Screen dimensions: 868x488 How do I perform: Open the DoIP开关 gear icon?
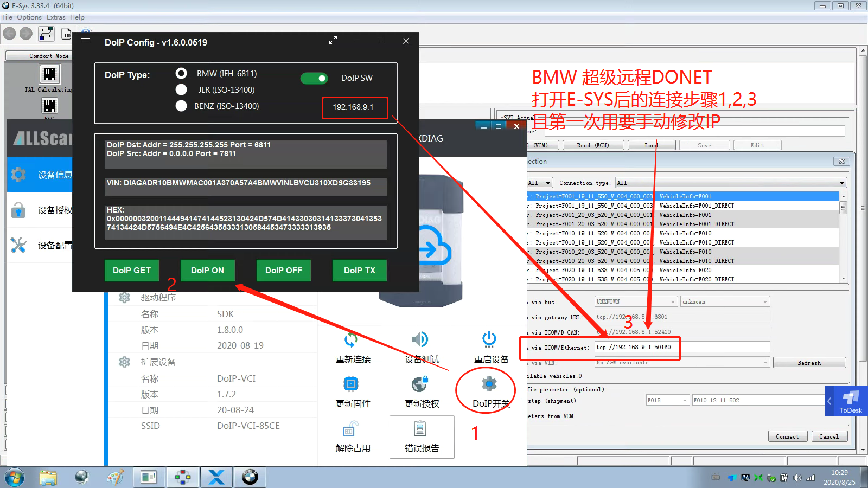point(489,384)
